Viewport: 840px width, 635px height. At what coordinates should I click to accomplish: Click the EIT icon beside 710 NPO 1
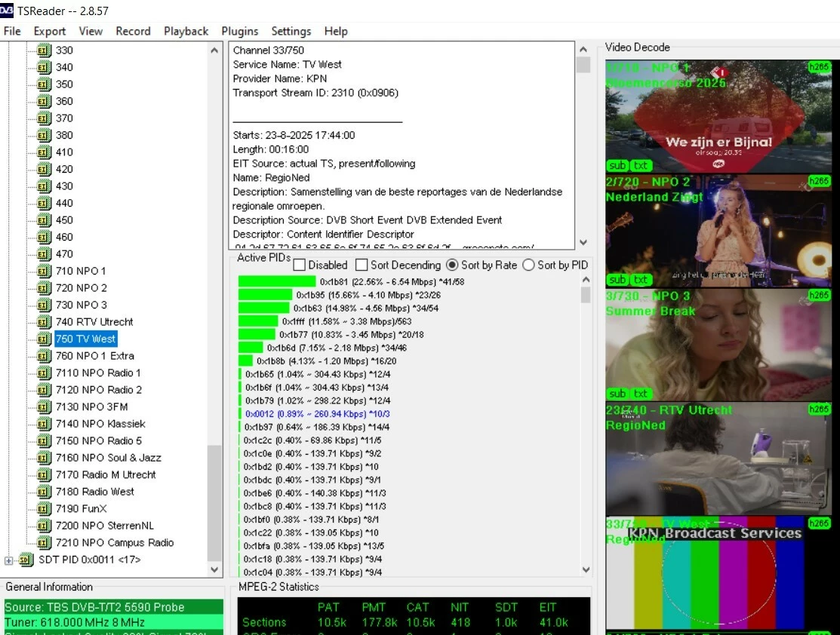pos(44,271)
